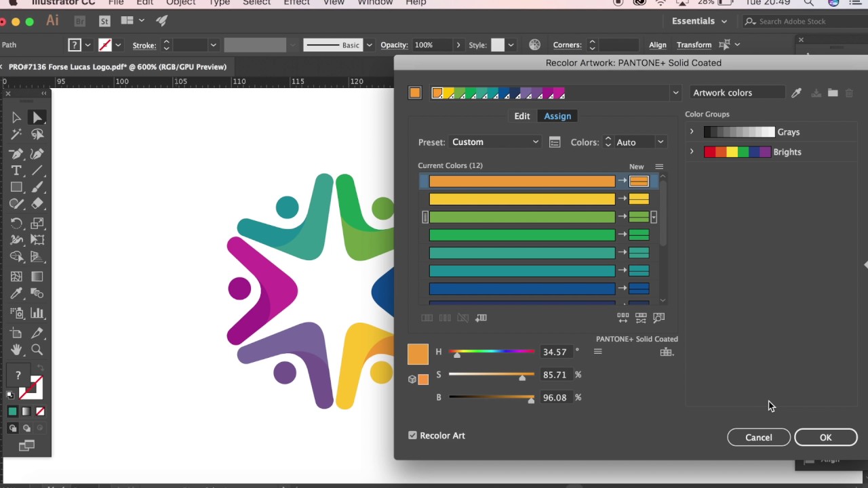
Task: Select the Selection tool (black arrow)
Action: coord(16,117)
